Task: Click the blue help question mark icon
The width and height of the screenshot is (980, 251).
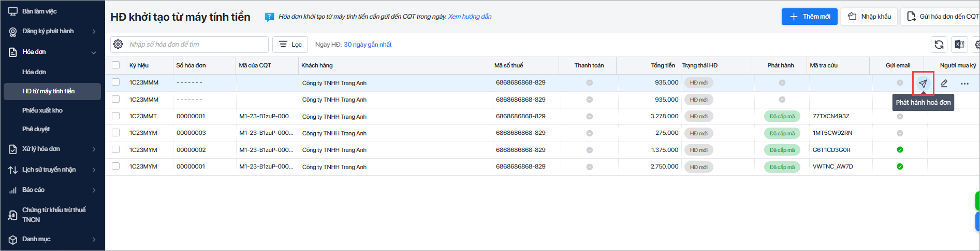Action: coord(269,17)
